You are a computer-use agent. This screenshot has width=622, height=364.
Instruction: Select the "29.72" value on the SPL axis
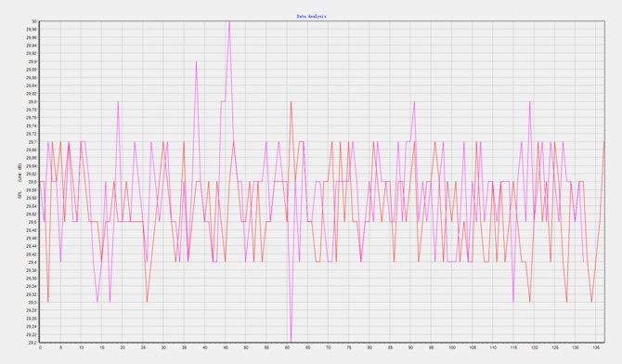(x=32, y=134)
